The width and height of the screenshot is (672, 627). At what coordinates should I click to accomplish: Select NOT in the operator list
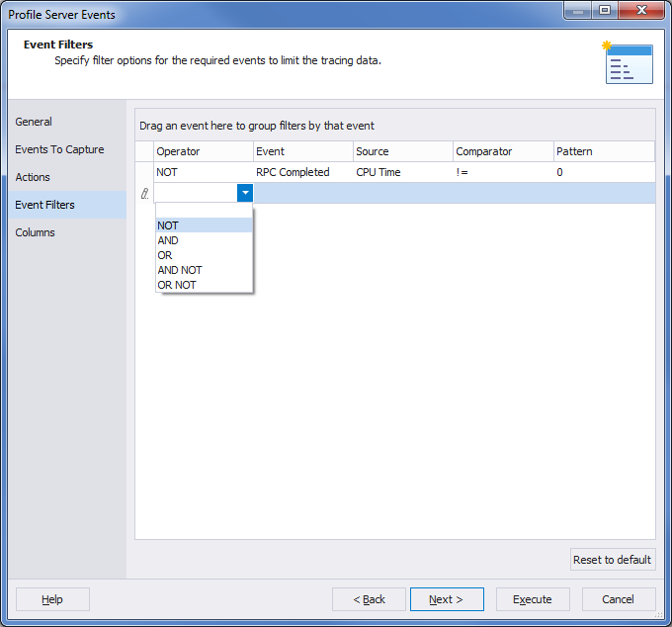(204, 225)
